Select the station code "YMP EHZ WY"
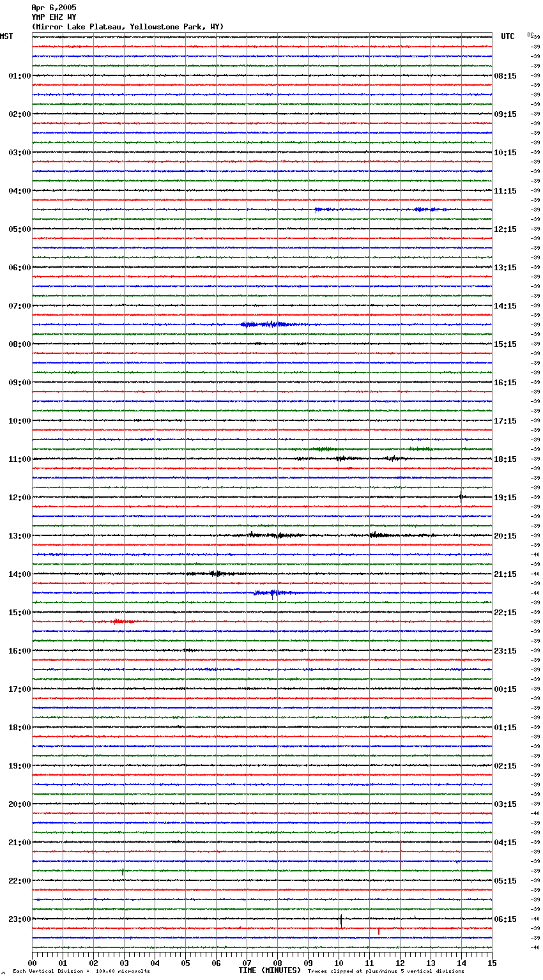The width and height of the screenshot is (543, 980). click(54, 17)
